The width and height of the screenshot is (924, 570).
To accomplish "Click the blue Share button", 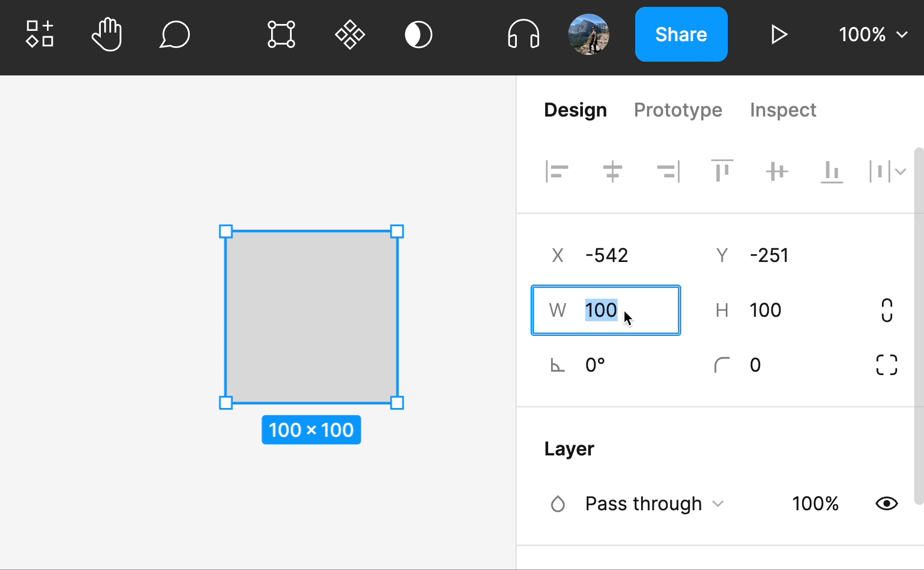I will (681, 34).
